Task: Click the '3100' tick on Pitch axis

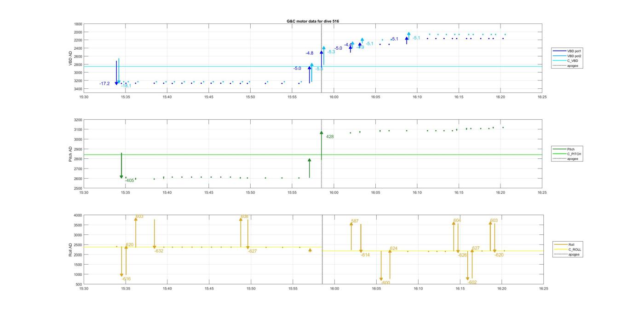Action: coord(78,129)
